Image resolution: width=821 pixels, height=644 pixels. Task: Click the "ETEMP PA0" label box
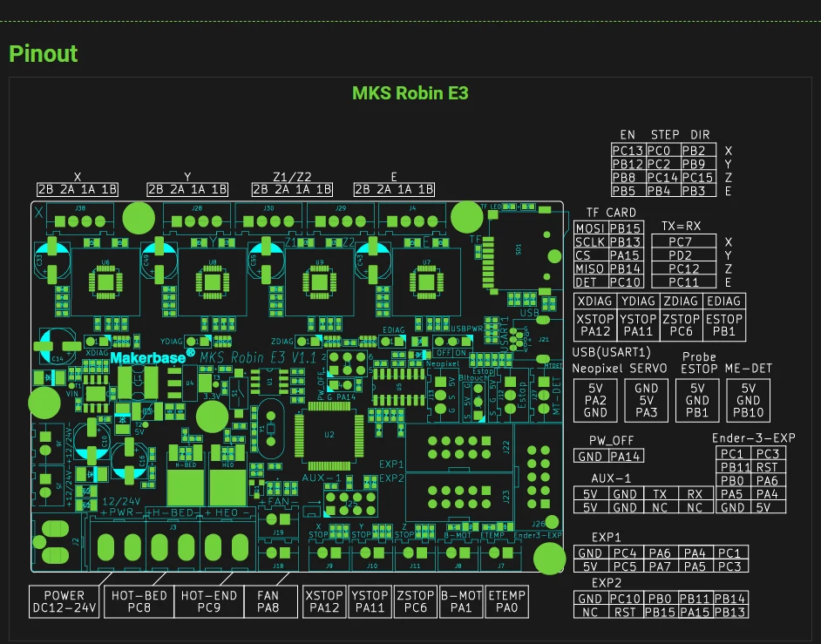507,601
